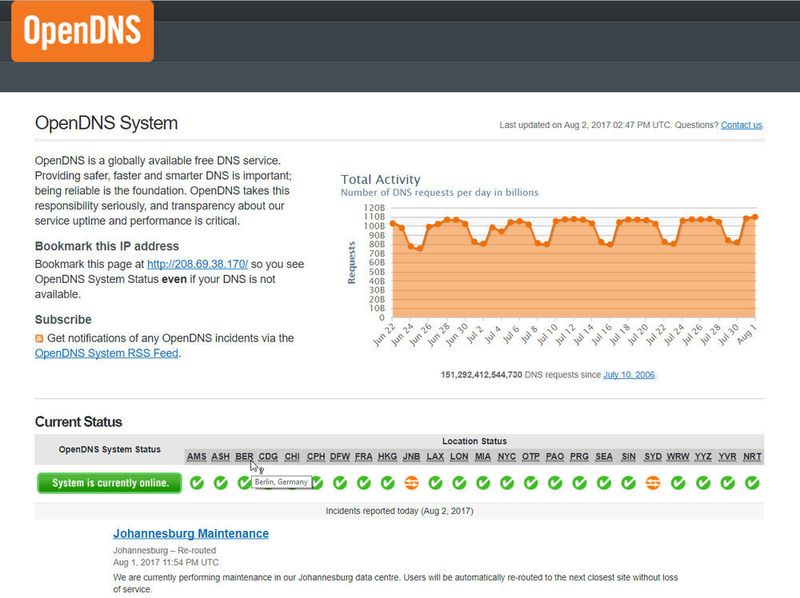800x598 pixels.
Task: Click the DFW location code
Action: 340,457
